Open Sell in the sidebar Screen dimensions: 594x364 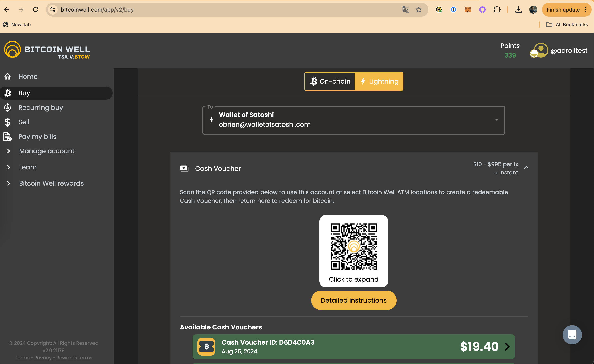click(x=56, y=122)
